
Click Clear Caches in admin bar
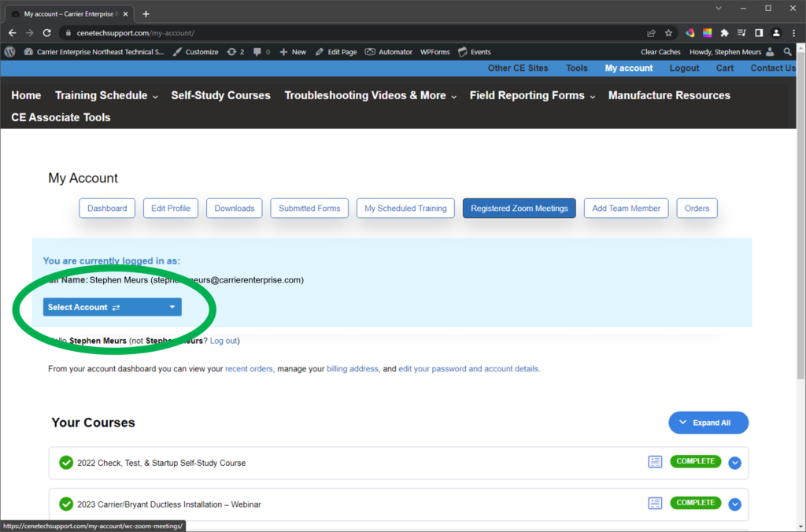[x=660, y=52]
